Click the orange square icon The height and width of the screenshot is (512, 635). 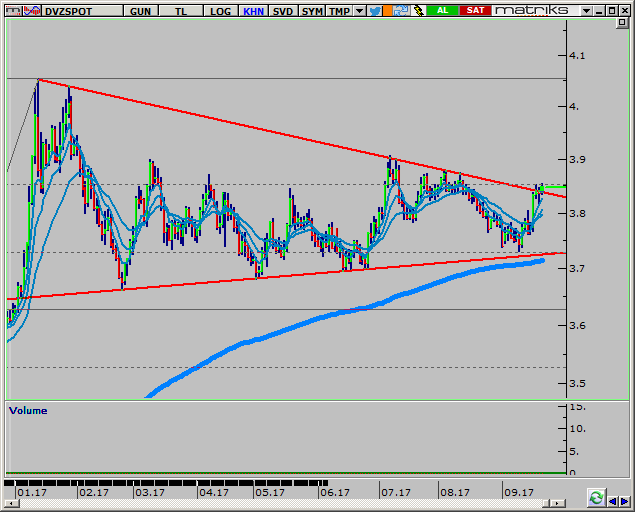click(x=388, y=11)
